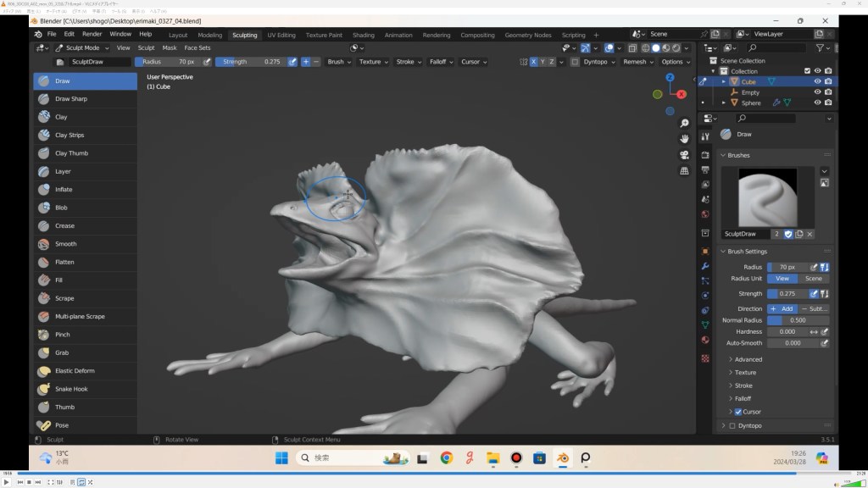
Task: Open the Falloff dropdown in header
Action: point(440,62)
